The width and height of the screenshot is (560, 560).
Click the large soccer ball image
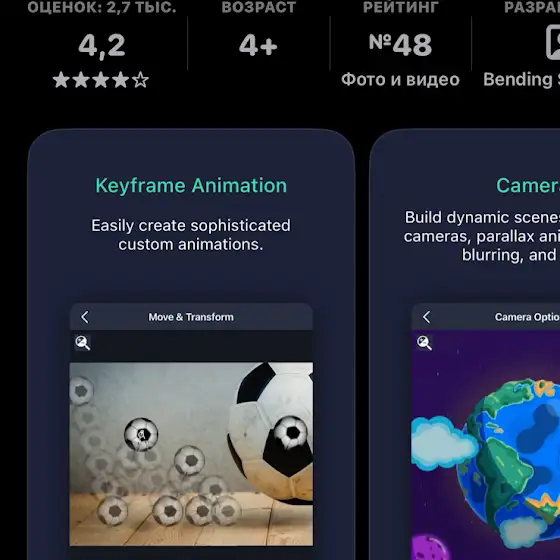[270, 432]
